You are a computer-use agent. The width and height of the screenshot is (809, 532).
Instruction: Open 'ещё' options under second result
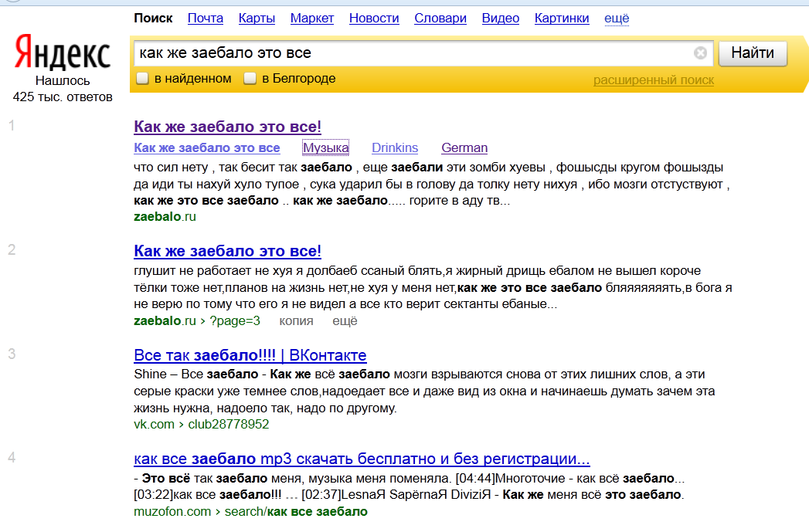coord(345,320)
